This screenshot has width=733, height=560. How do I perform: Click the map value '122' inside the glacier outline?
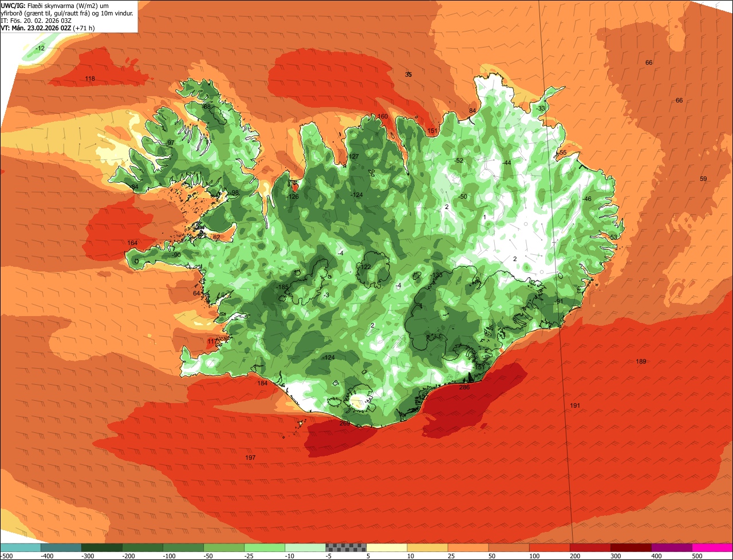tap(365, 267)
